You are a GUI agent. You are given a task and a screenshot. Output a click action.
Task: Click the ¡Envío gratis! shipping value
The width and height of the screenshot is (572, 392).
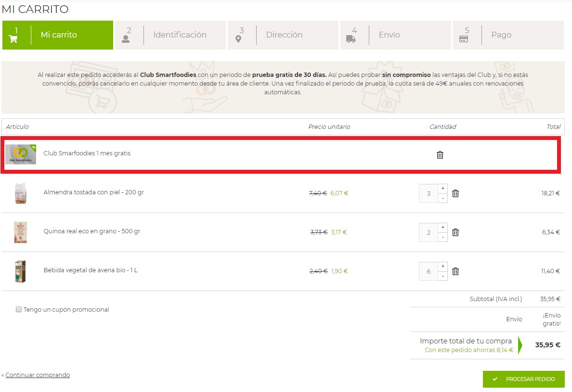[x=552, y=319]
